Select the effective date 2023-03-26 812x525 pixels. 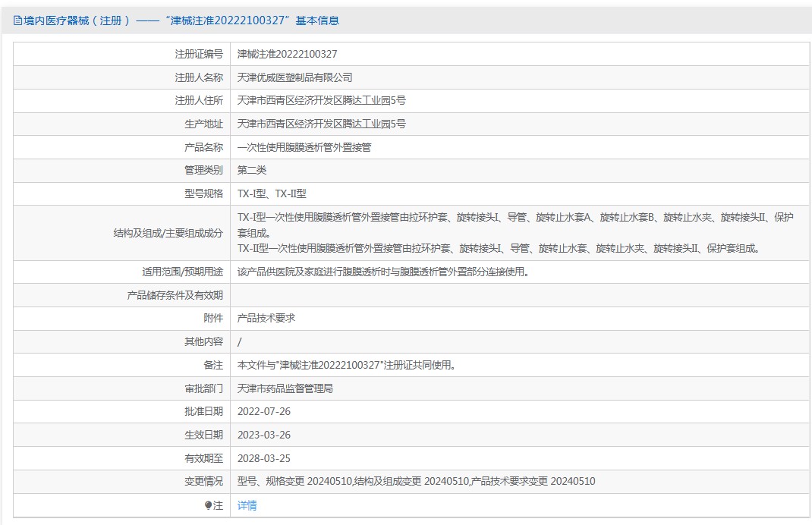[263, 435]
